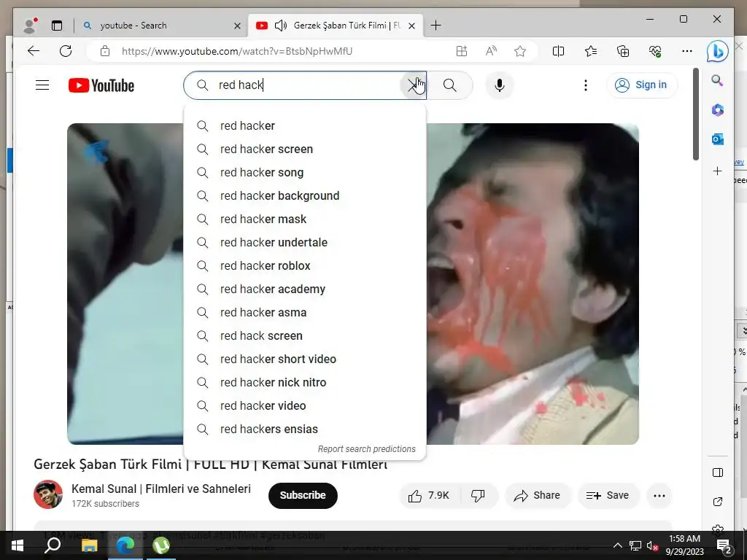Image resolution: width=747 pixels, height=560 pixels.
Task: Click the address bar URL
Action: [237, 51]
